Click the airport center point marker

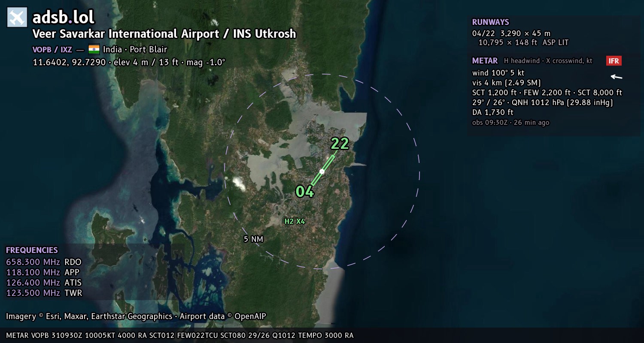click(322, 171)
